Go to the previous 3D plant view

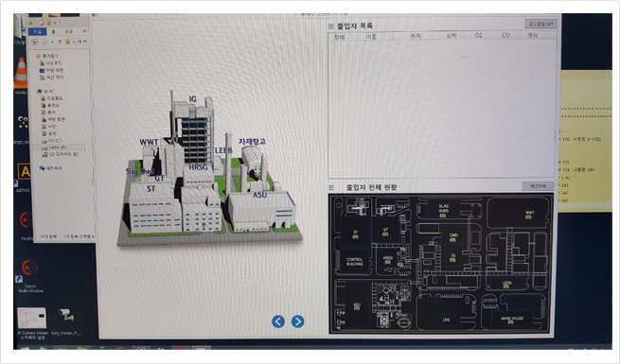(278, 321)
